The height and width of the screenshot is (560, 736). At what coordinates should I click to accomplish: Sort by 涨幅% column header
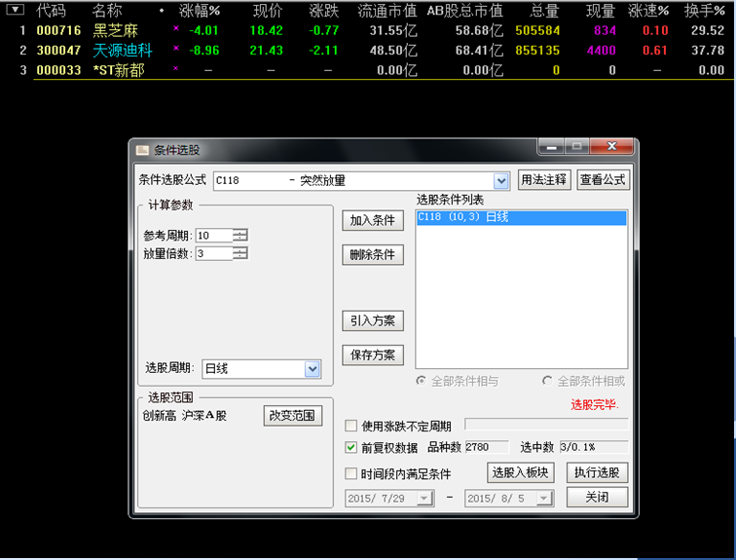200,11
